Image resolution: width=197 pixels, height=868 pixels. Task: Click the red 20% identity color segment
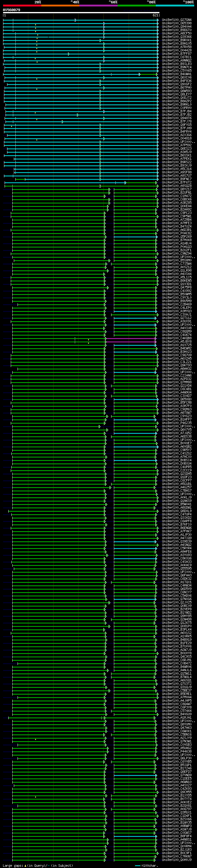[x=22, y=6]
